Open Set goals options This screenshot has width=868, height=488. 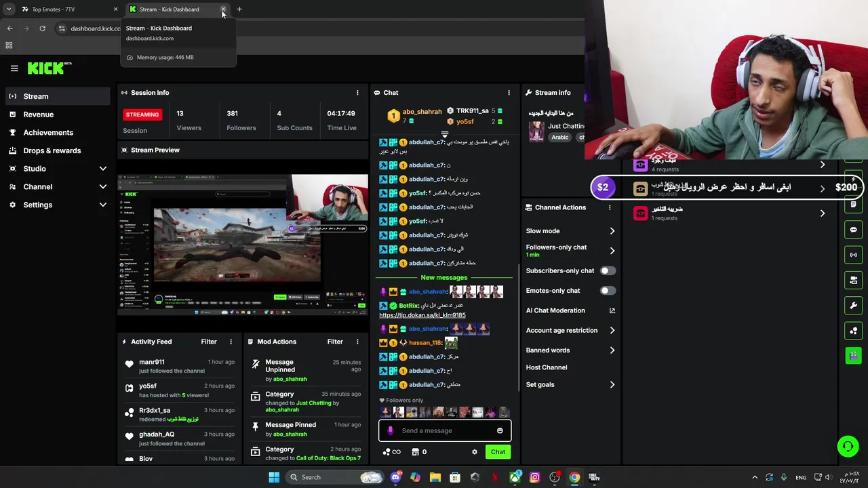(x=570, y=385)
